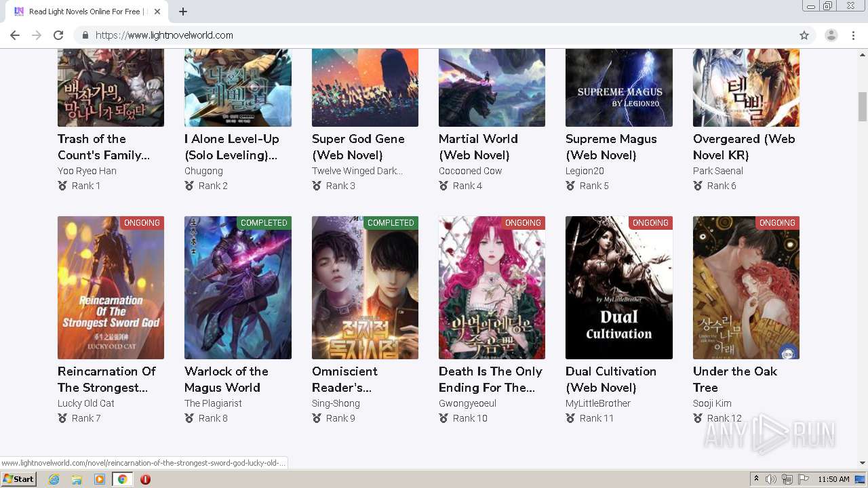Open Omniscient Reader's title link
Screen dimensions: 868x488
[x=344, y=380]
